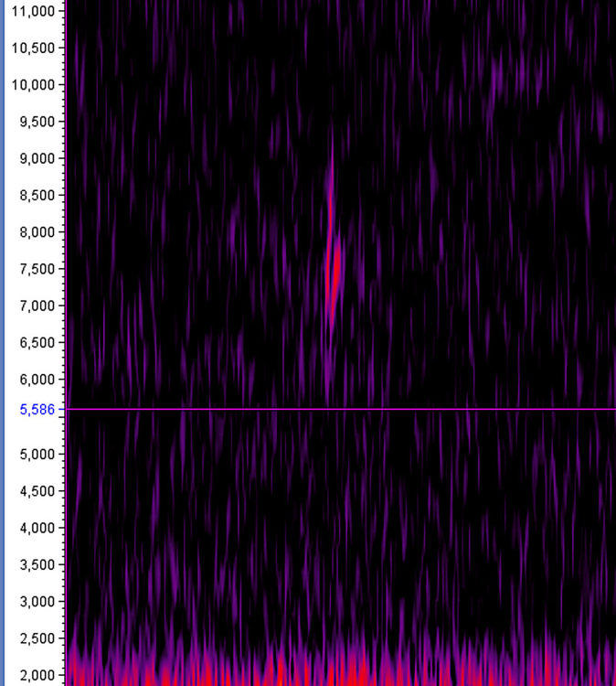
Task: Click the magenta horizontal frequency cursor line
Action: (341, 409)
